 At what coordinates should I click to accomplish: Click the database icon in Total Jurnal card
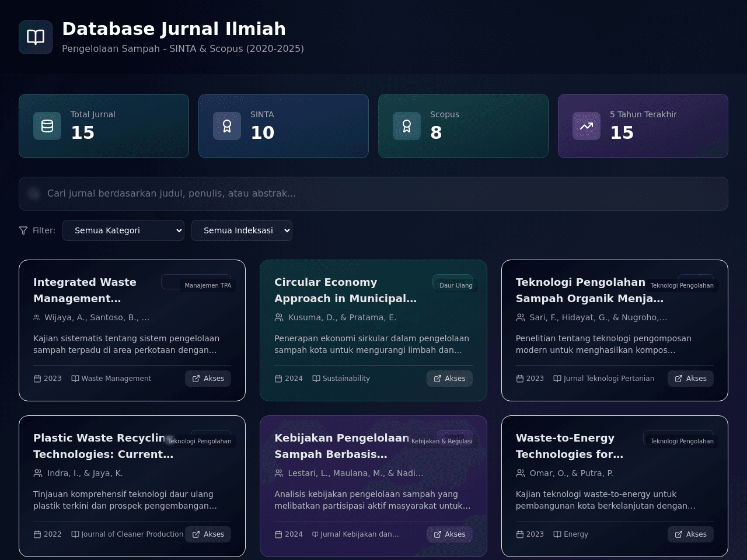click(x=47, y=126)
